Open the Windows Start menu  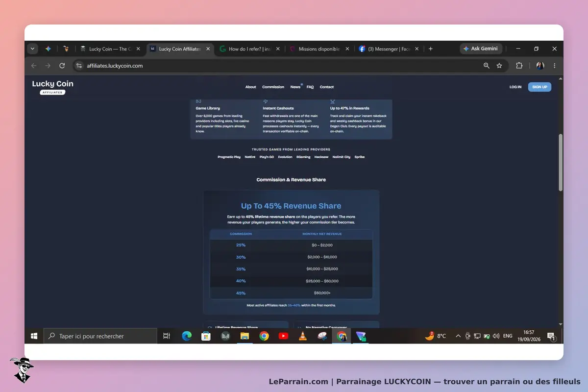coord(34,336)
